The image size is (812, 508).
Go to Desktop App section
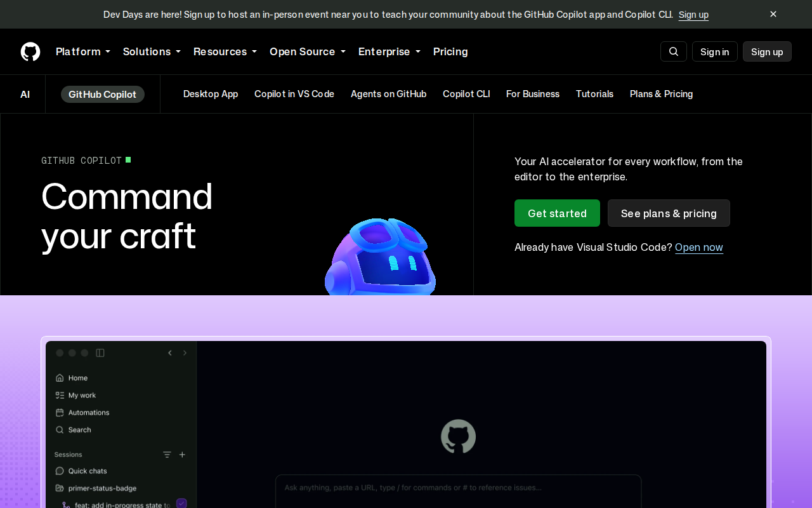[211, 94]
